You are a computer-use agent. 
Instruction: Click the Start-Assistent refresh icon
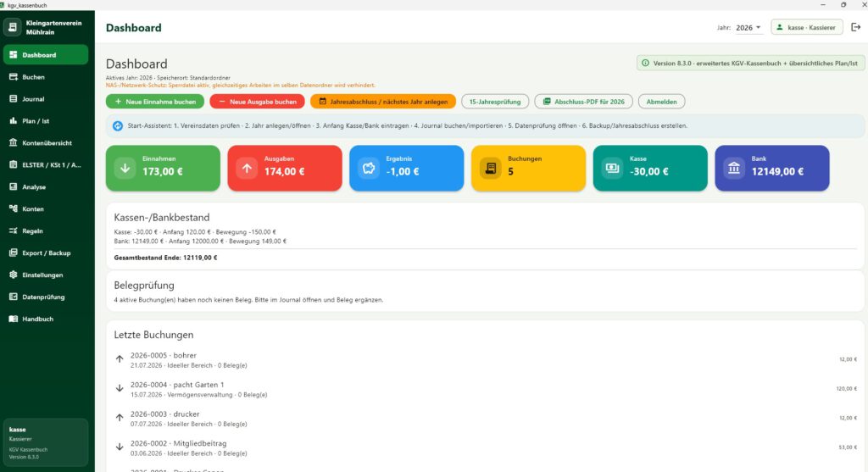pos(118,126)
